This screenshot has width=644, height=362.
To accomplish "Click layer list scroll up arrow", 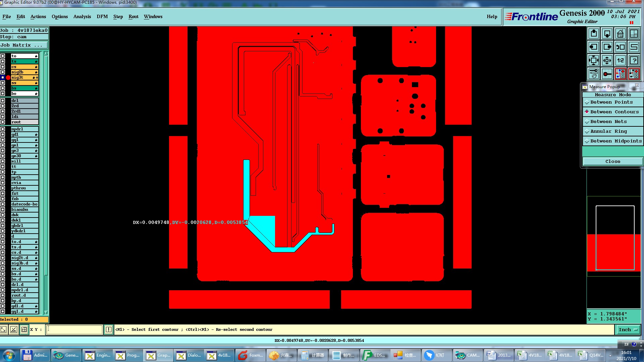I will point(46,54).
